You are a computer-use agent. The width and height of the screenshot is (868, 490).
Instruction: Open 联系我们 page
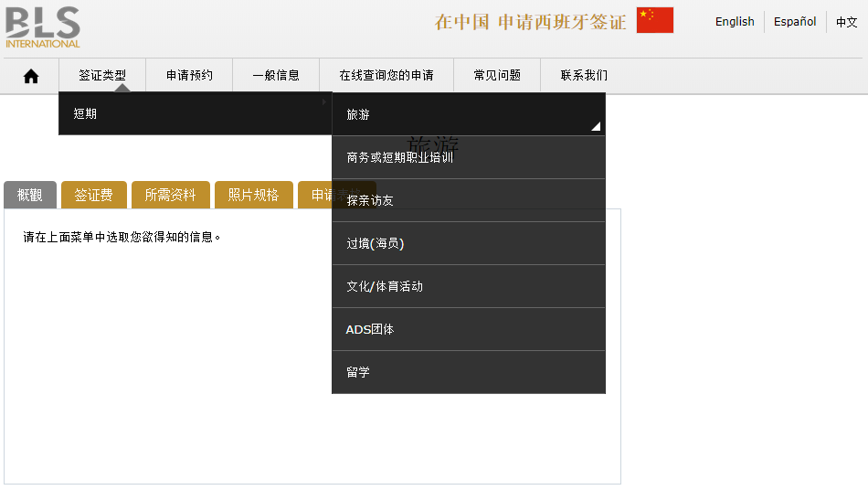584,76
